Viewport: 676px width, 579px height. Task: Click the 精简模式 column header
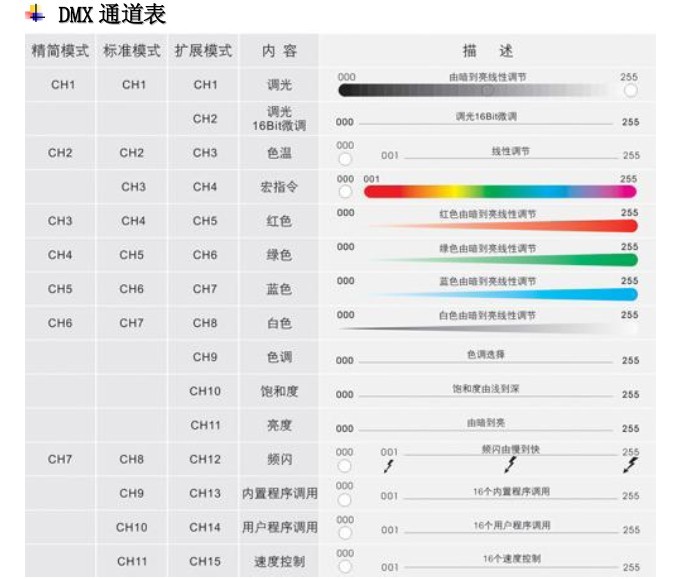pyautogui.click(x=60, y=51)
